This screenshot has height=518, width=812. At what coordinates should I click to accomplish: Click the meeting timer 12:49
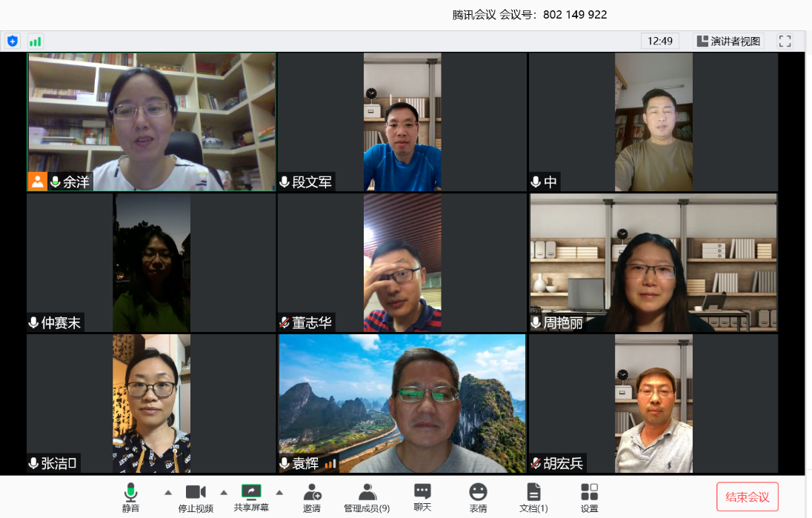pyautogui.click(x=660, y=41)
